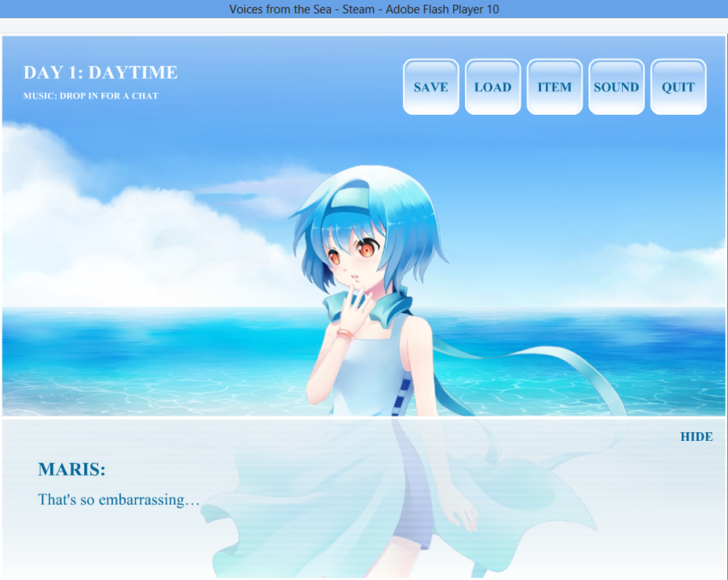Click the ocean water left of Maris

coord(146,356)
